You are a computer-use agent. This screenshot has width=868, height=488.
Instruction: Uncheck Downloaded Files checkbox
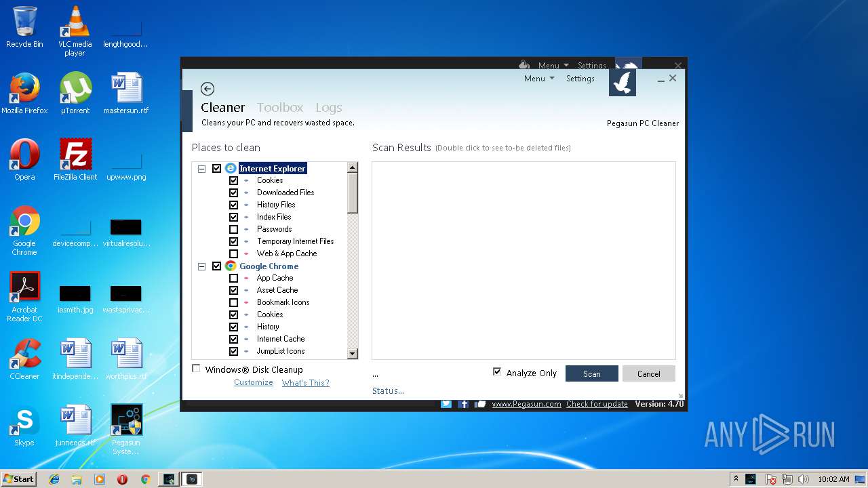pos(233,193)
